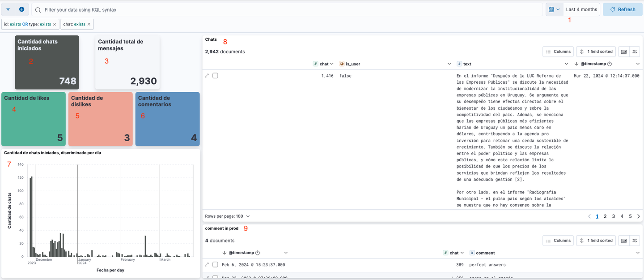Open the id: exists OR type: exists filter
The width and height of the screenshot is (644, 280).
[x=27, y=24]
